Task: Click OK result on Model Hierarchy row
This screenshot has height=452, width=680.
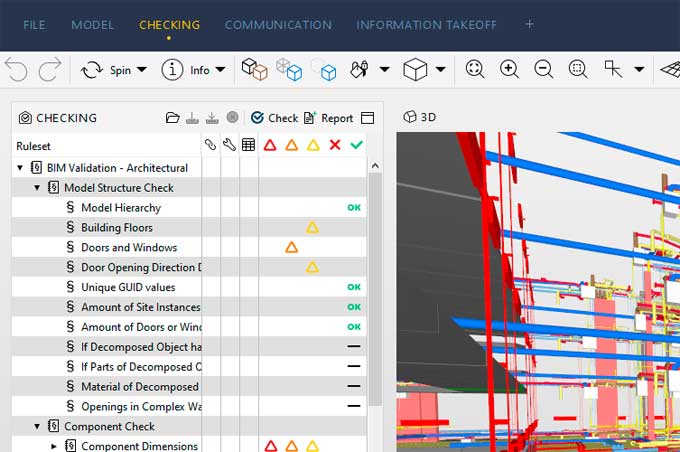Action: pyautogui.click(x=354, y=208)
